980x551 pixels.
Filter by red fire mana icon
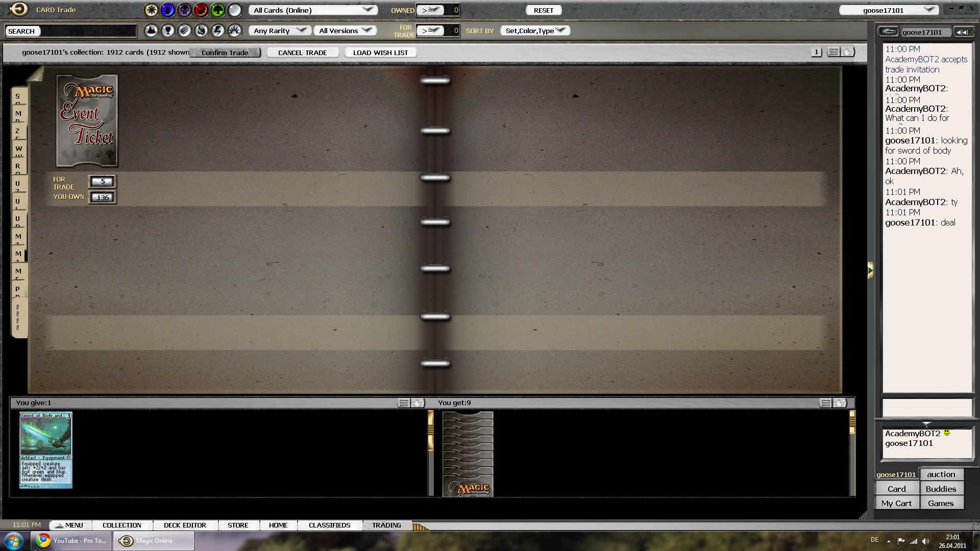click(x=201, y=10)
